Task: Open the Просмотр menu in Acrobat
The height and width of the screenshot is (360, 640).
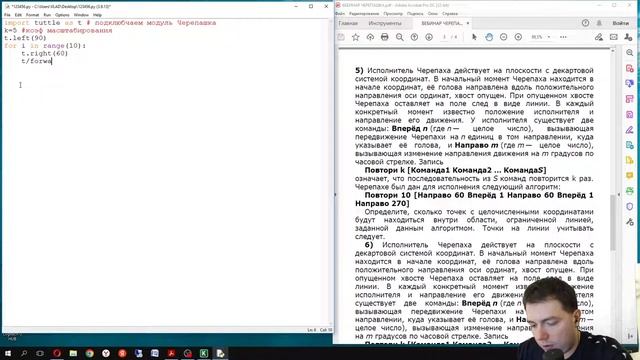Action: pos(393,13)
